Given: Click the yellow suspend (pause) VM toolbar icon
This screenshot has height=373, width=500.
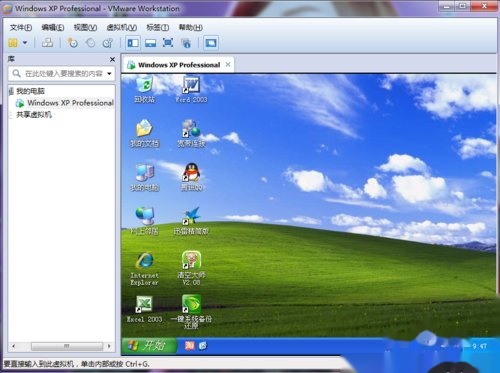Looking at the screenshot, I should click(13, 43).
